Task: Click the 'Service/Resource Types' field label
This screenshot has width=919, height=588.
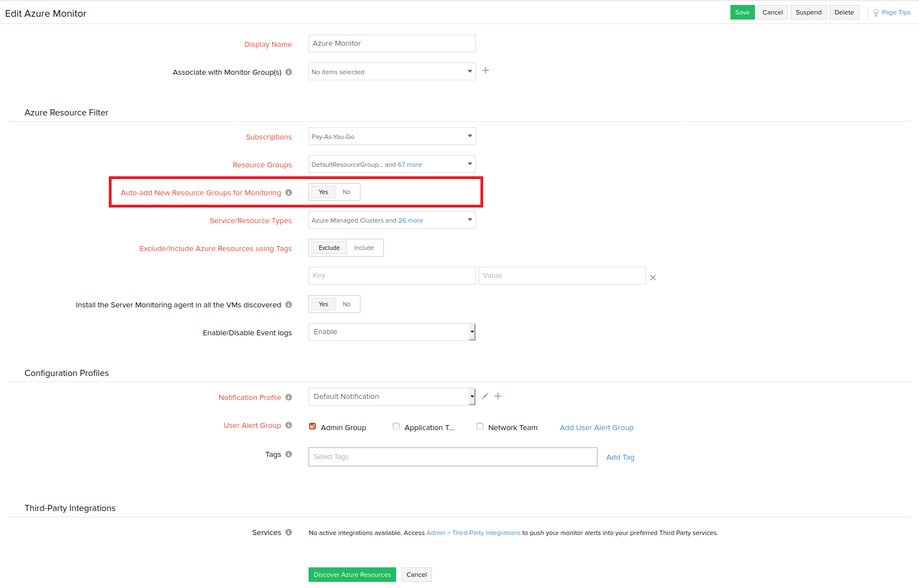Action: pyautogui.click(x=251, y=220)
